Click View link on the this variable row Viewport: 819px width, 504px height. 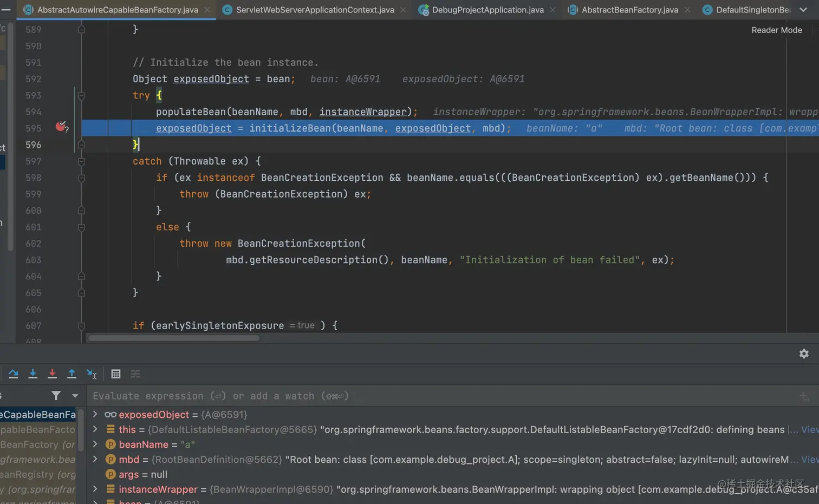(x=810, y=429)
